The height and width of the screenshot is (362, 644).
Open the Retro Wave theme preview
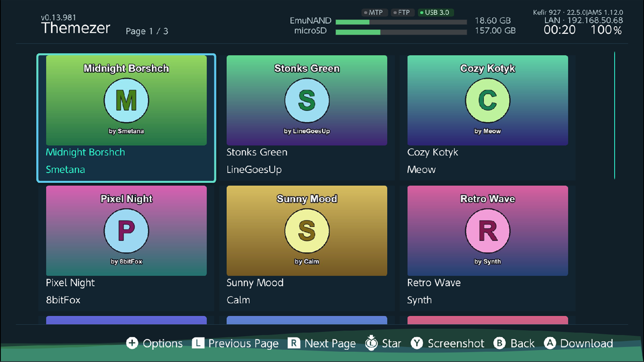point(488,231)
